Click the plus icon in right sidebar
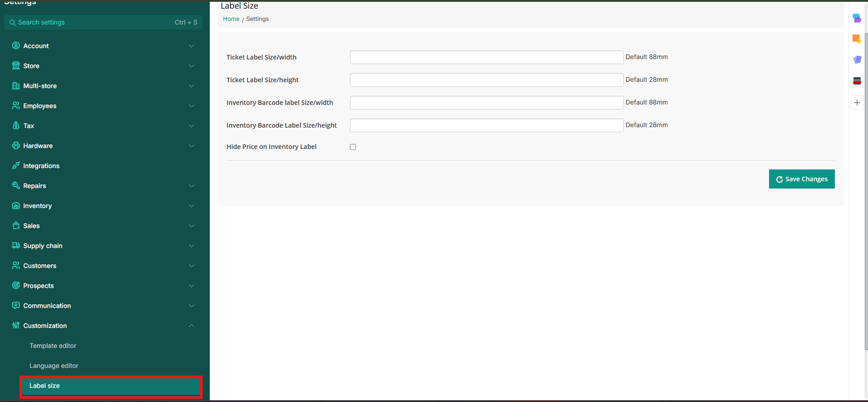Image resolution: width=868 pixels, height=402 pixels. pos(857,103)
